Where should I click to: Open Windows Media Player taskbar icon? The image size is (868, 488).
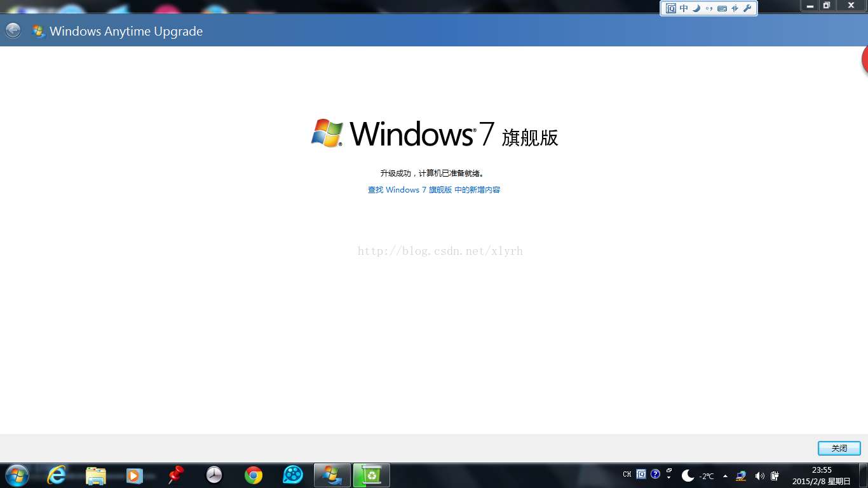tap(134, 475)
